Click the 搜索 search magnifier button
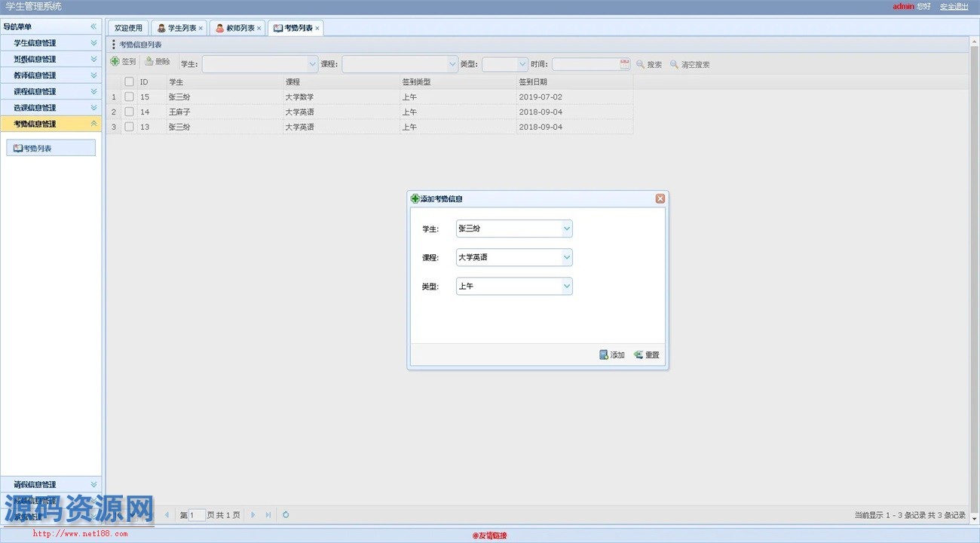 click(649, 65)
